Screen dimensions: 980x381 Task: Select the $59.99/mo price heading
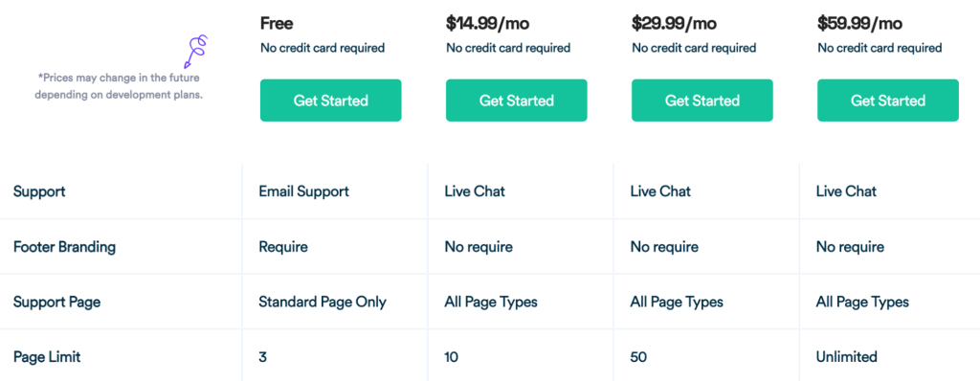(859, 24)
